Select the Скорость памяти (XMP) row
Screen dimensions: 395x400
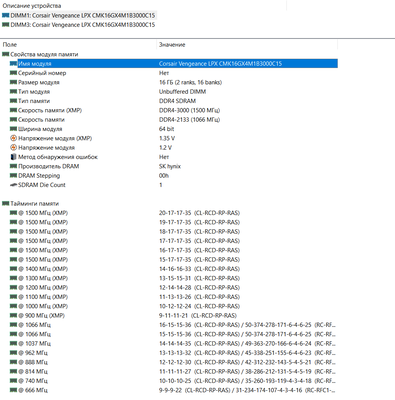[173, 110]
